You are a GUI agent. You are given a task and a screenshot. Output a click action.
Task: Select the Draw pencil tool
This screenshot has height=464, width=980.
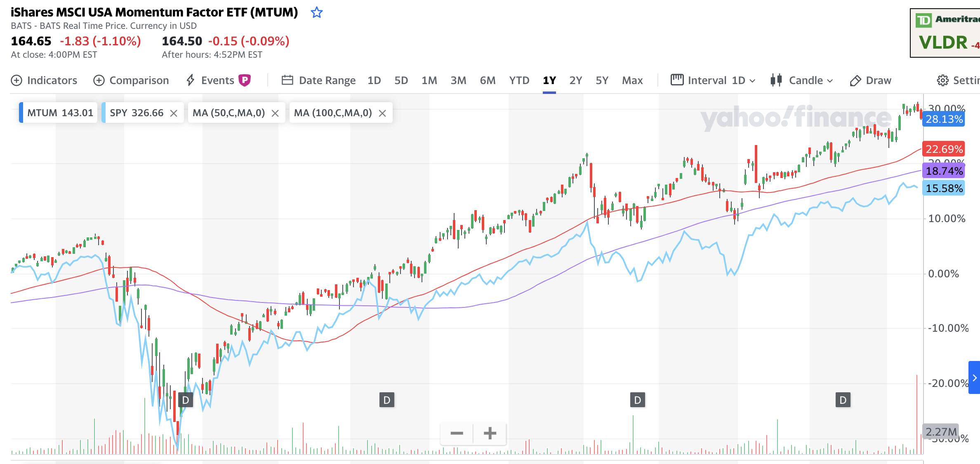(x=871, y=80)
